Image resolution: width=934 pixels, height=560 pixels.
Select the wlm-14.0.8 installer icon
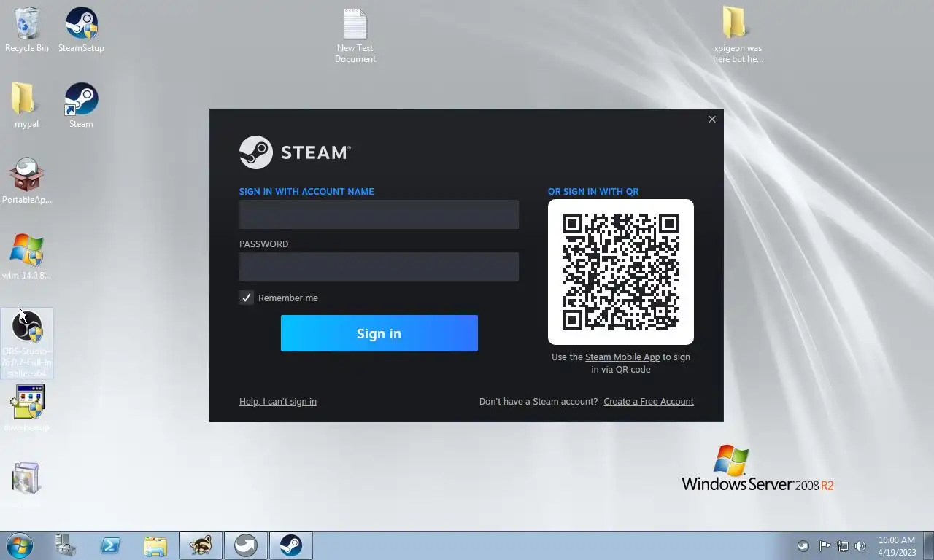26,257
